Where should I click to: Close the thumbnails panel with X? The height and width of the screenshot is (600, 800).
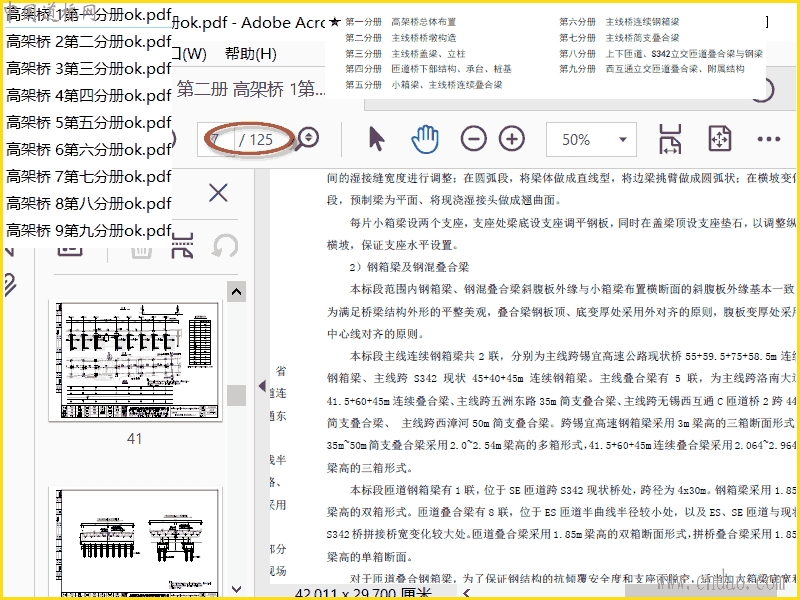[218, 193]
